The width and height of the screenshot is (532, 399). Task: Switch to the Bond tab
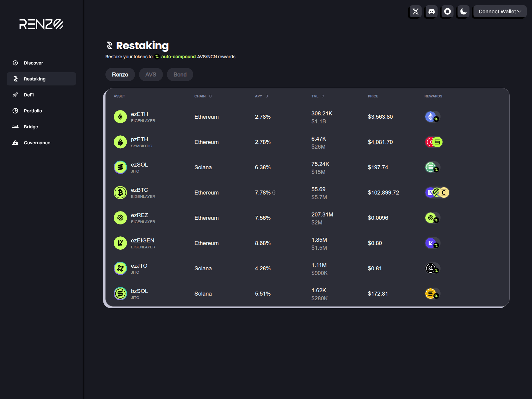pos(180,74)
